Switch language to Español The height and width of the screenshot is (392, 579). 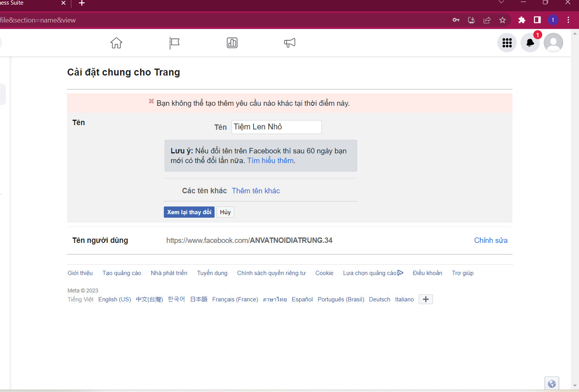(x=302, y=299)
